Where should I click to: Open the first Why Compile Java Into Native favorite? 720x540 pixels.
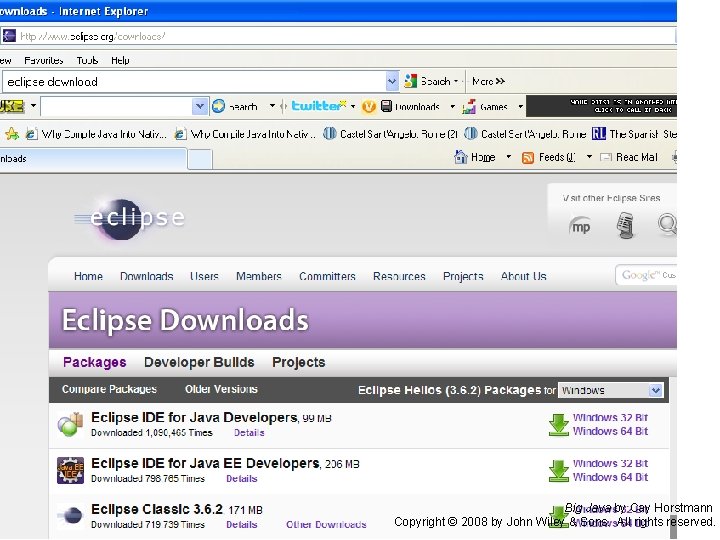[96, 134]
